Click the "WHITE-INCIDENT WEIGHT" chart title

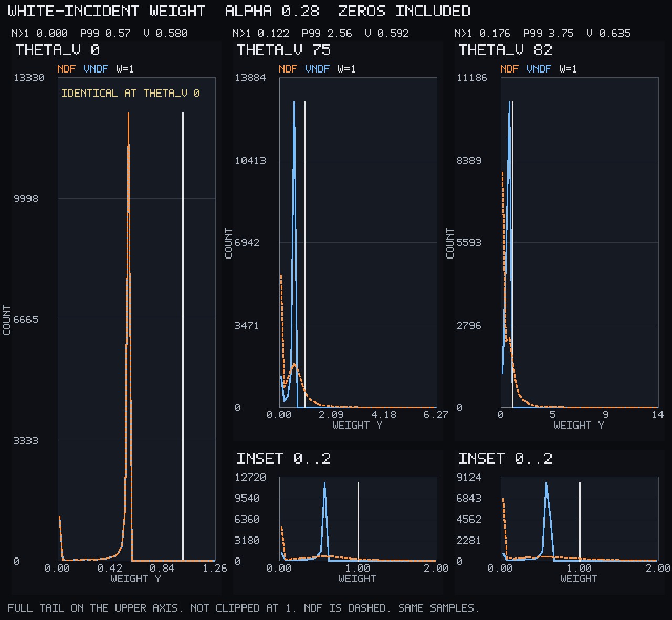point(107,11)
